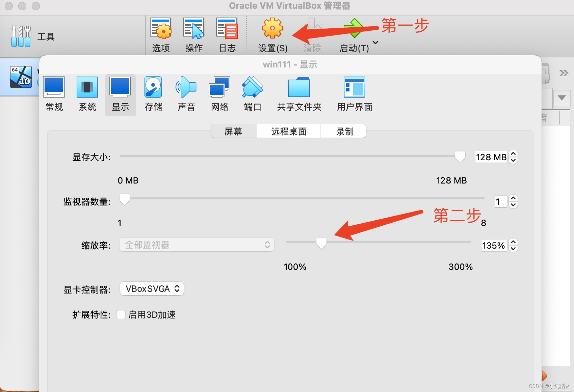Increase video memory with the up stepper
Viewport: 574px width, 392px height.
coord(513,154)
